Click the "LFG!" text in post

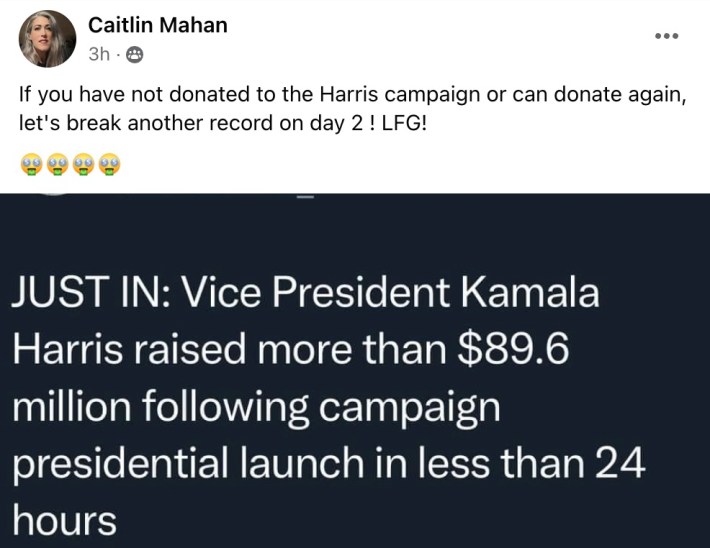(x=400, y=128)
